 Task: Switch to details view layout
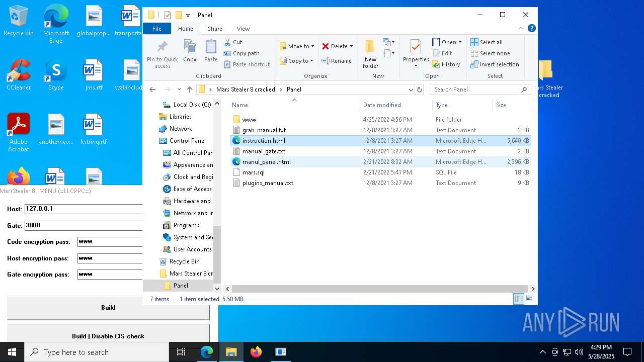pos(519,299)
